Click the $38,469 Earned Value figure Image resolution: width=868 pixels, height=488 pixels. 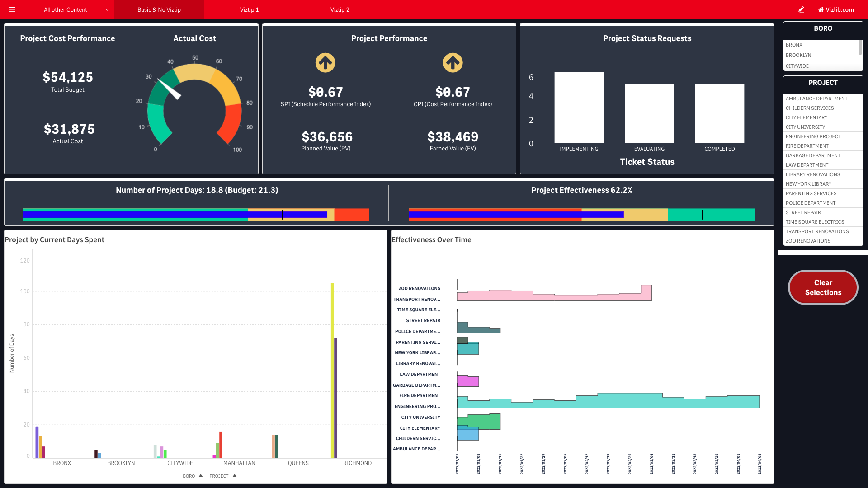pos(453,137)
